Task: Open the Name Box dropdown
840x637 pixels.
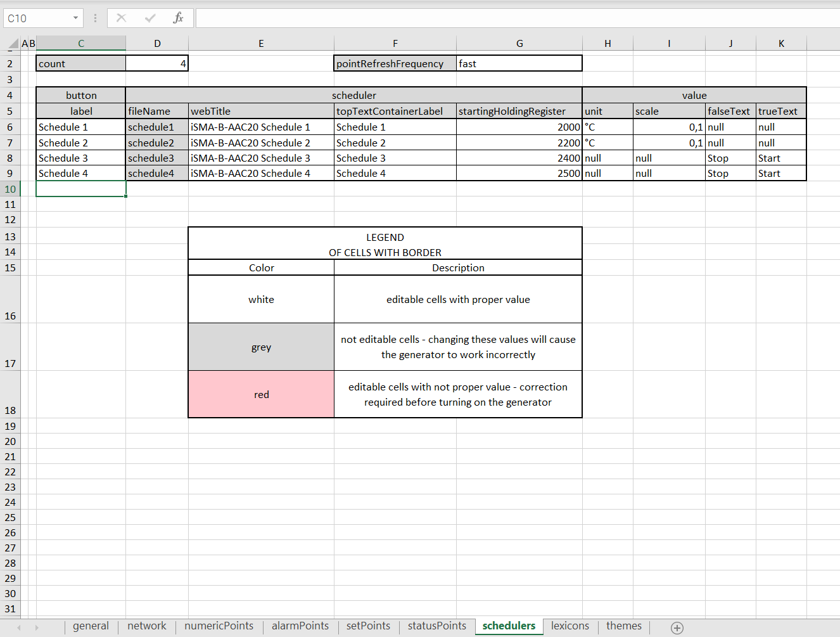Action: 74,18
